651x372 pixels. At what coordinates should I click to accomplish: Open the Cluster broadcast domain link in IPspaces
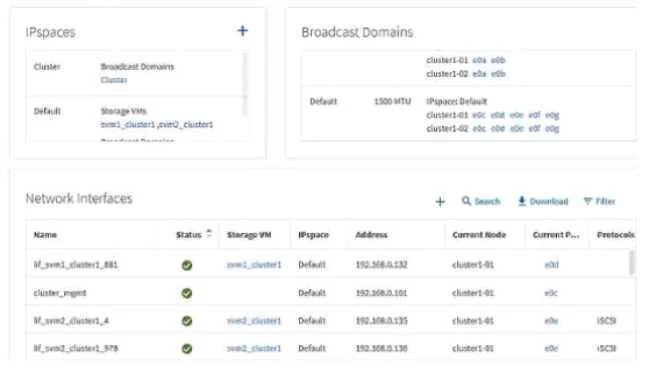[x=114, y=80]
